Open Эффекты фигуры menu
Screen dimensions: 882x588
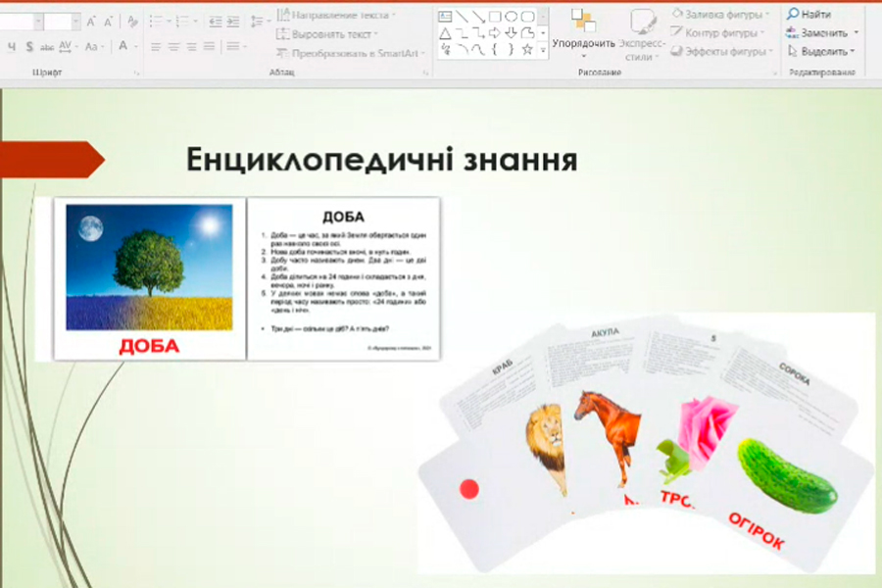(722, 52)
